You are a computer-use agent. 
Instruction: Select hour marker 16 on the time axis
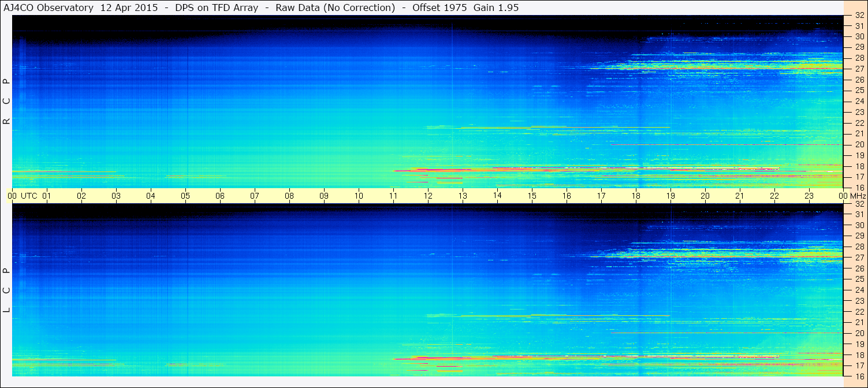coord(567,196)
